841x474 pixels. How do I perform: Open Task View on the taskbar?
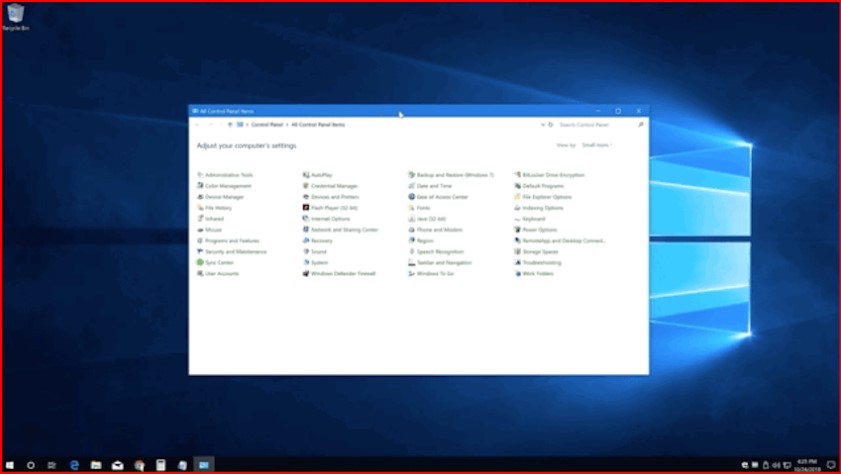pos(51,465)
